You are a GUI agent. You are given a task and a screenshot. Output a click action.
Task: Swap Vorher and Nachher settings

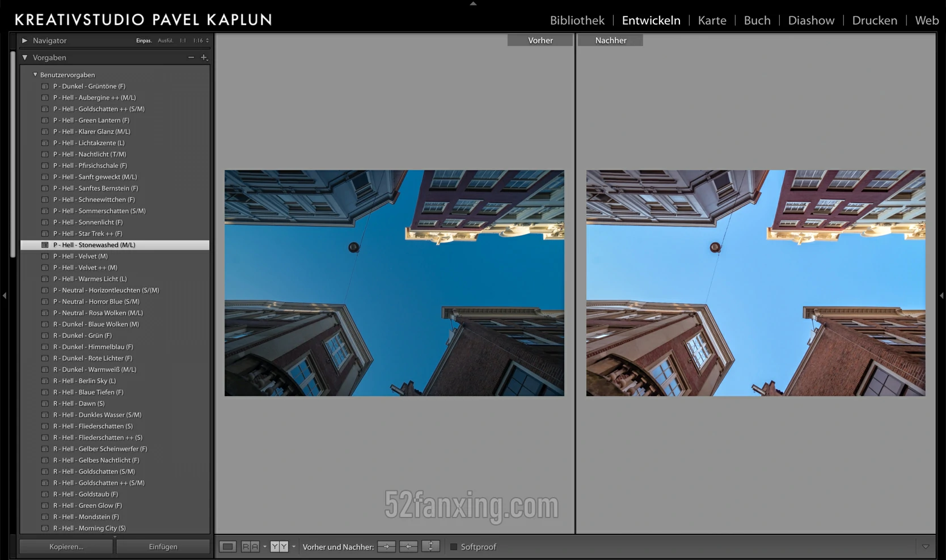click(x=430, y=547)
